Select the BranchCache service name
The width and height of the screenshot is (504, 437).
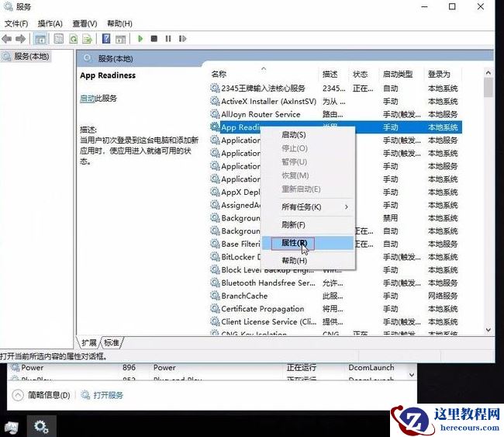pyautogui.click(x=244, y=296)
